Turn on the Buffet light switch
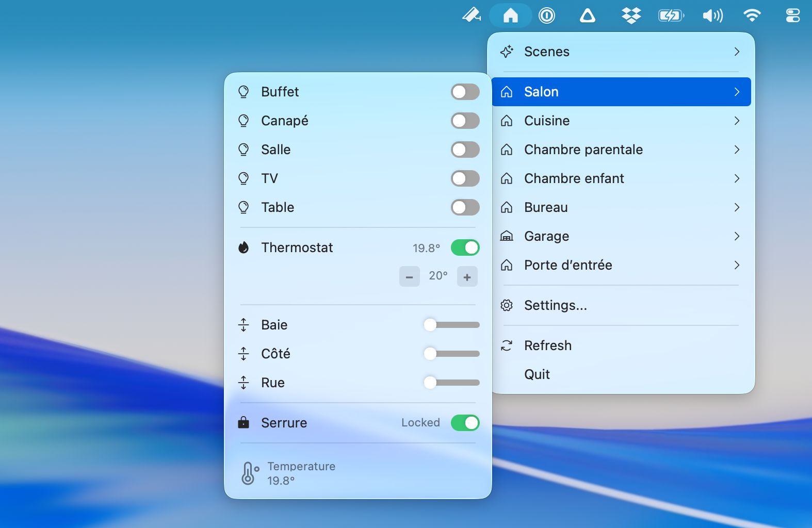The height and width of the screenshot is (528, 812). click(465, 92)
